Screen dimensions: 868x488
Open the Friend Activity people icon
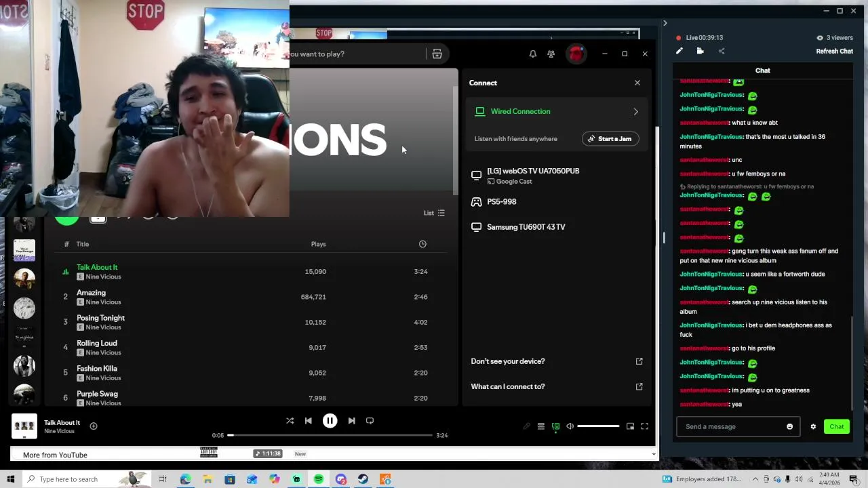click(551, 54)
